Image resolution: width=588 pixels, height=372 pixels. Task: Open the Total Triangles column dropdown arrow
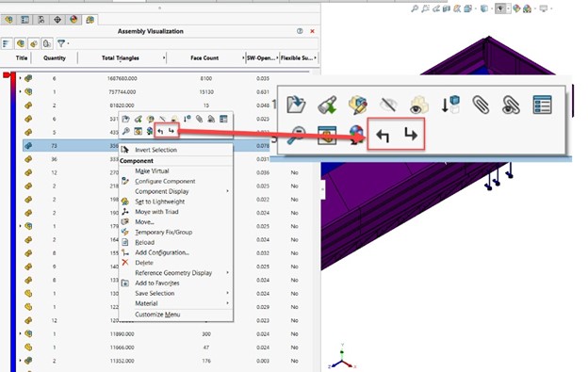tap(164, 58)
